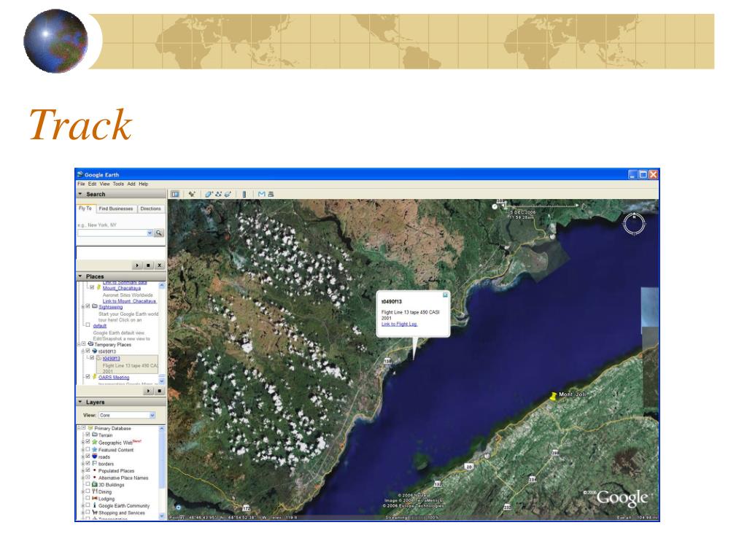Click the Add Path toolbar icon
Screen dimensions: 747x560
[x=218, y=194]
